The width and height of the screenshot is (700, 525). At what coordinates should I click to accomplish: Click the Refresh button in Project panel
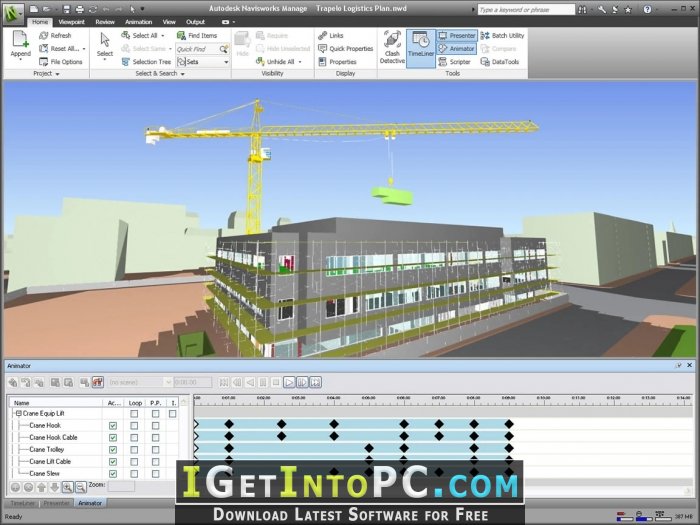(55, 35)
